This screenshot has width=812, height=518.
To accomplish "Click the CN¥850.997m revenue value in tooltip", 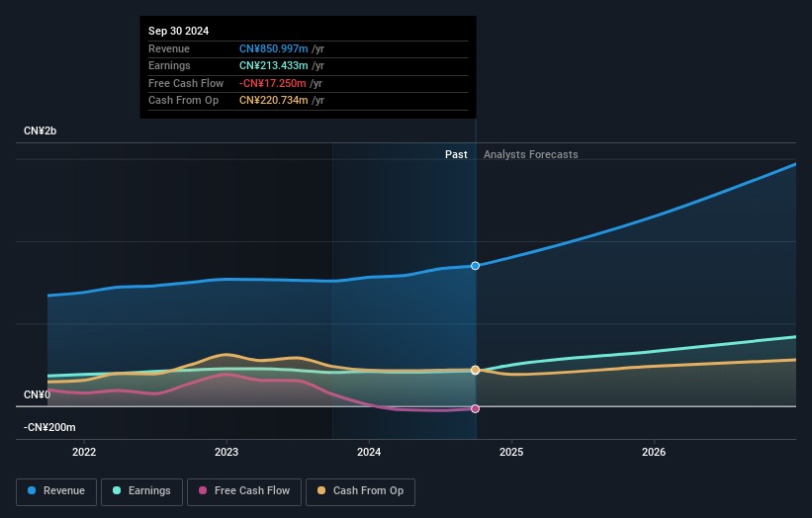I will pos(273,49).
